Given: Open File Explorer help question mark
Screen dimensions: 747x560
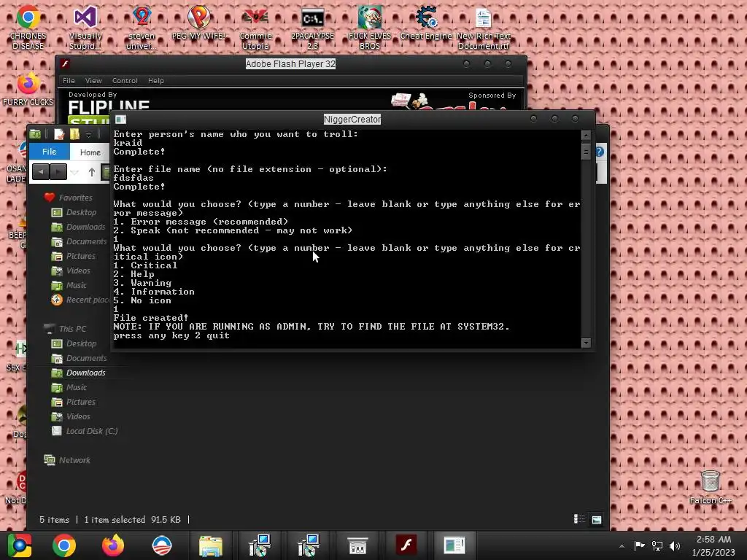Looking at the screenshot, I should pos(600,152).
